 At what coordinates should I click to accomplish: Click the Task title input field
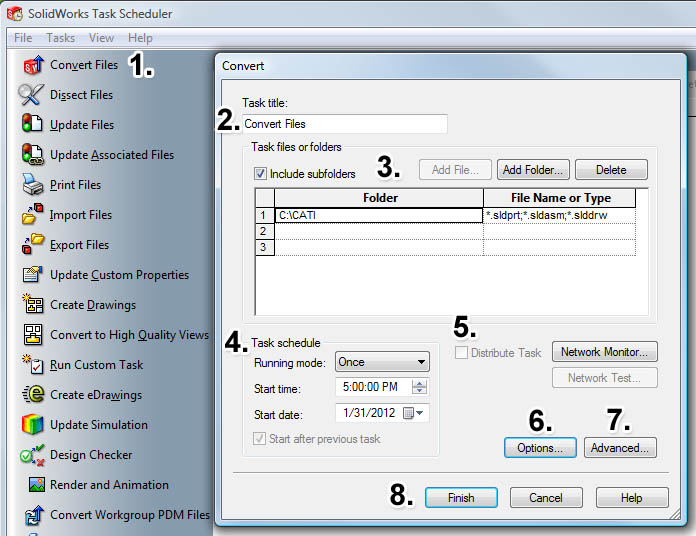(344, 124)
